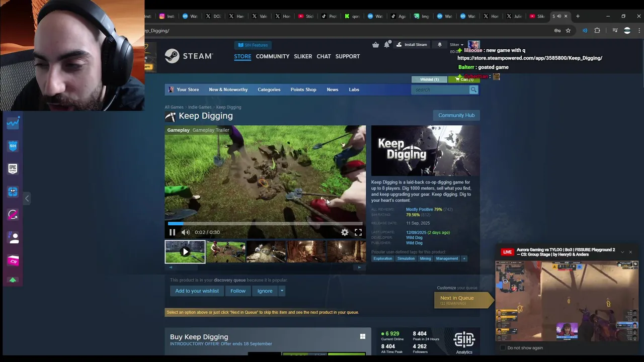Open the pink CS sidebar icon
Image resolution: width=644 pixels, height=362 pixels.
pos(13,260)
